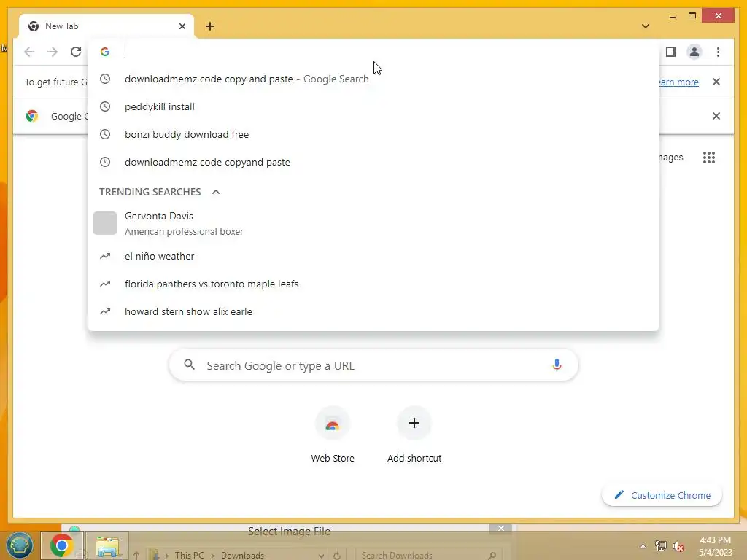This screenshot has height=560, width=747.
Task: Click the Chrome reload page icon
Action: (76, 52)
